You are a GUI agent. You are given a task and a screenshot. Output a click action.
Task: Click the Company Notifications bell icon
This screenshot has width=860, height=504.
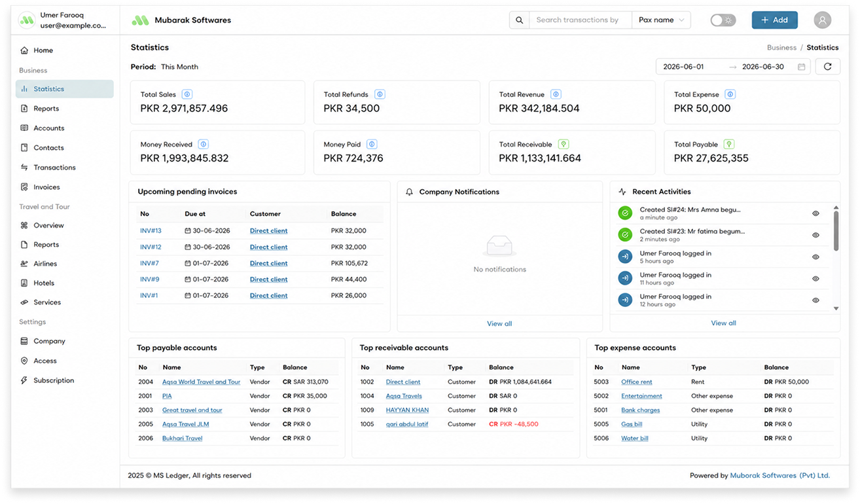coord(410,192)
